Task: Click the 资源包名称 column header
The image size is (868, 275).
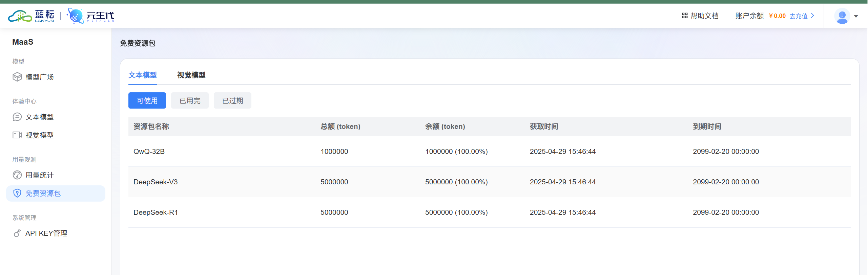Action: point(151,127)
